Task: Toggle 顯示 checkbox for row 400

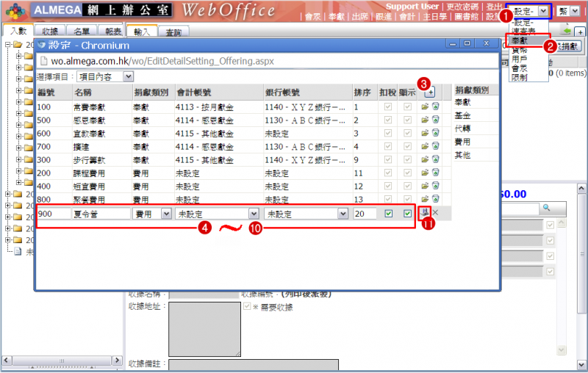Action: tap(407, 186)
